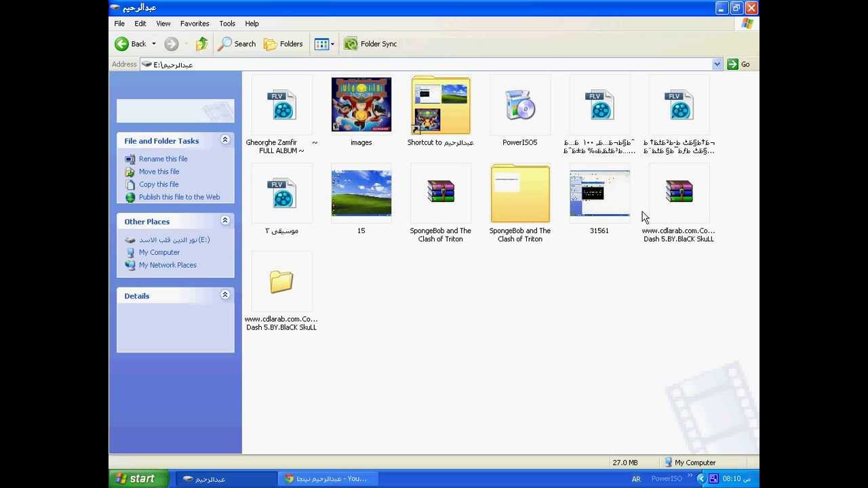Screen dimensions: 868x488
Task: Expand the address bar dropdown
Action: (717, 64)
